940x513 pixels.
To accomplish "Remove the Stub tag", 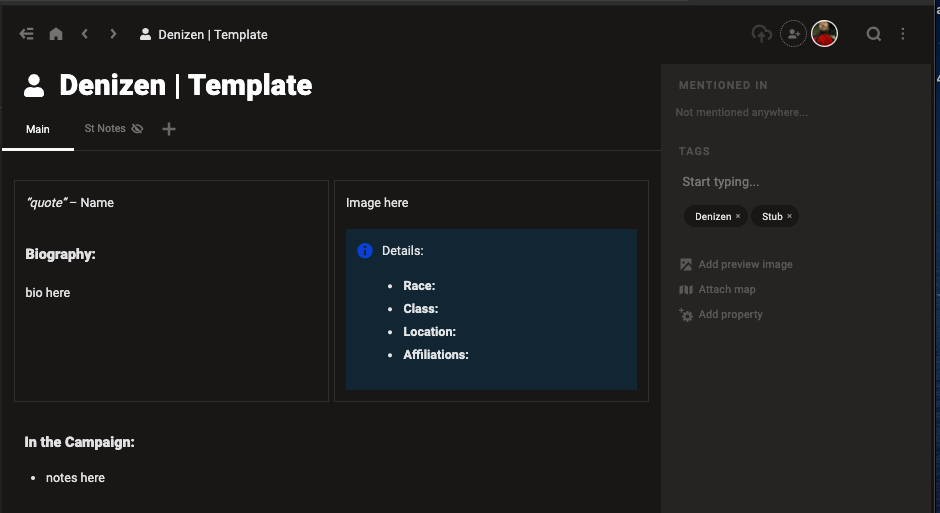I will (789, 217).
